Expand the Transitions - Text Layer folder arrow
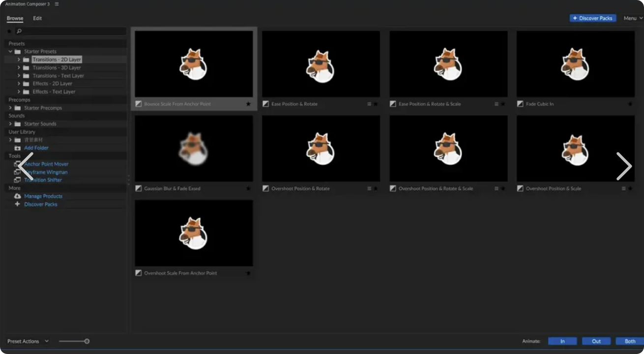Image resolution: width=644 pixels, height=354 pixels. pos(19,76)
